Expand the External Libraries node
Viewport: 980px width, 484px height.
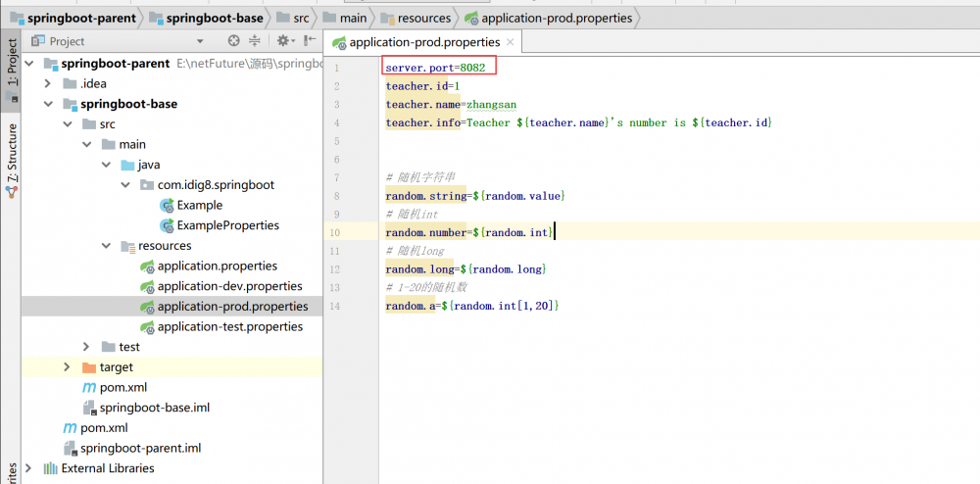point(28,468)
